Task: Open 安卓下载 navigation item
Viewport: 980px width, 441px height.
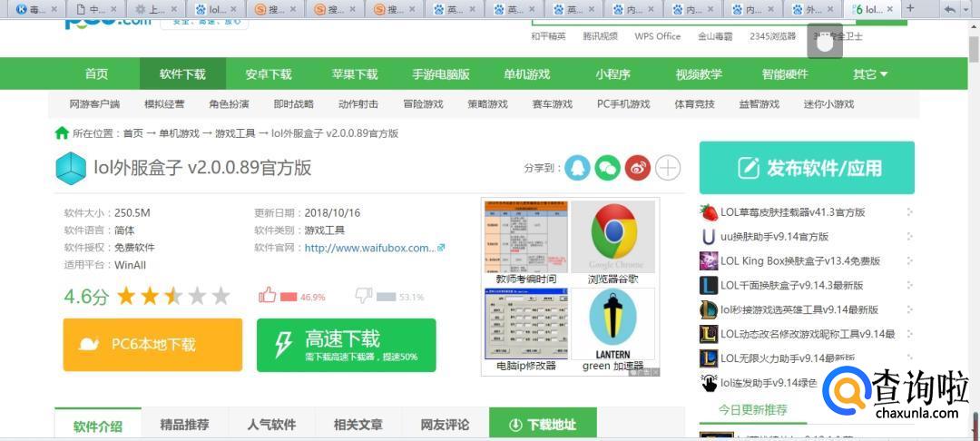Action: click(x=269, y=74)
